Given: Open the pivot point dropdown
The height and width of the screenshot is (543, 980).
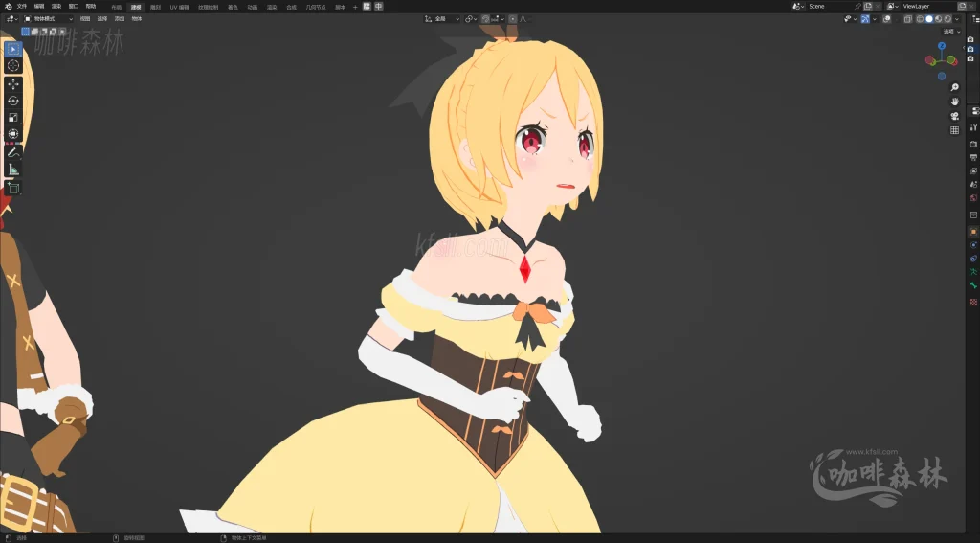Looking at the screenshot, I should pos(471,19).
